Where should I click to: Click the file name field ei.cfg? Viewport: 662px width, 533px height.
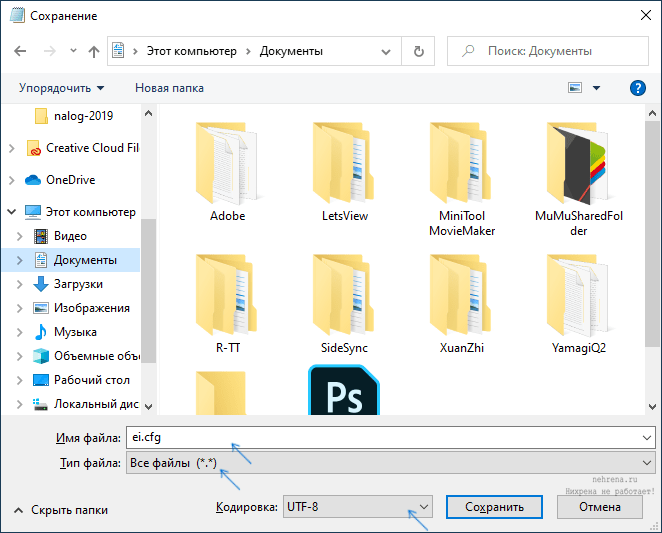[x=391, y=438]
